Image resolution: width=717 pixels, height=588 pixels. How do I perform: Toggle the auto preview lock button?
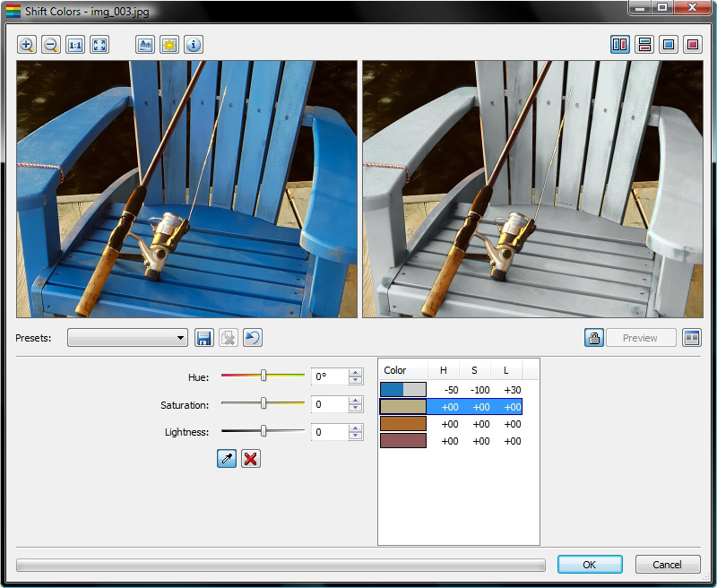593,338
